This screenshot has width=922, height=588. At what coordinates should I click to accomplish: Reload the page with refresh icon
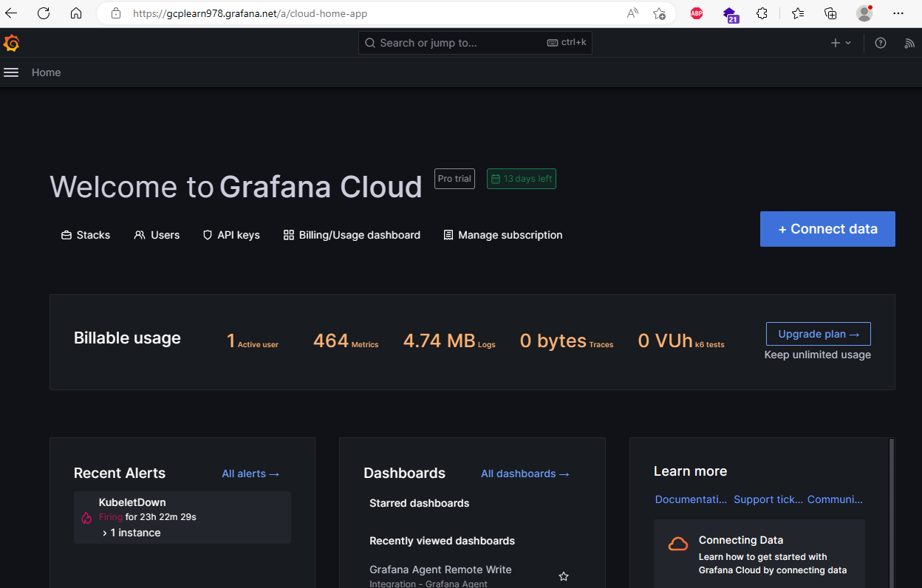44,13
